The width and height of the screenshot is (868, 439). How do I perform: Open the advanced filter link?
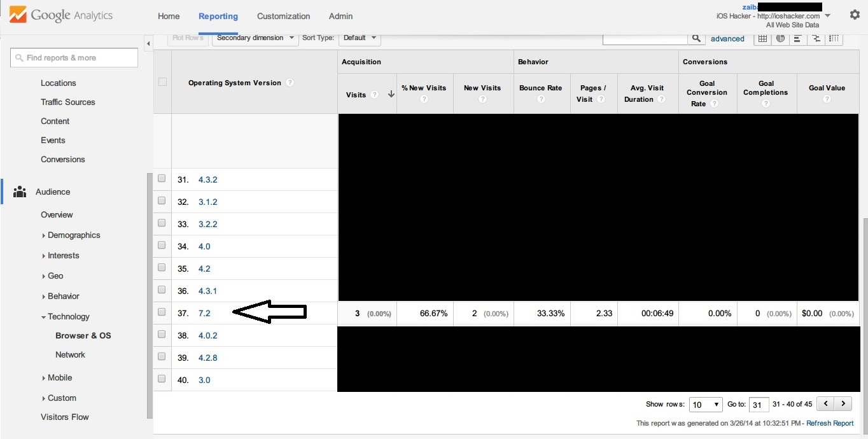(727, 39)
